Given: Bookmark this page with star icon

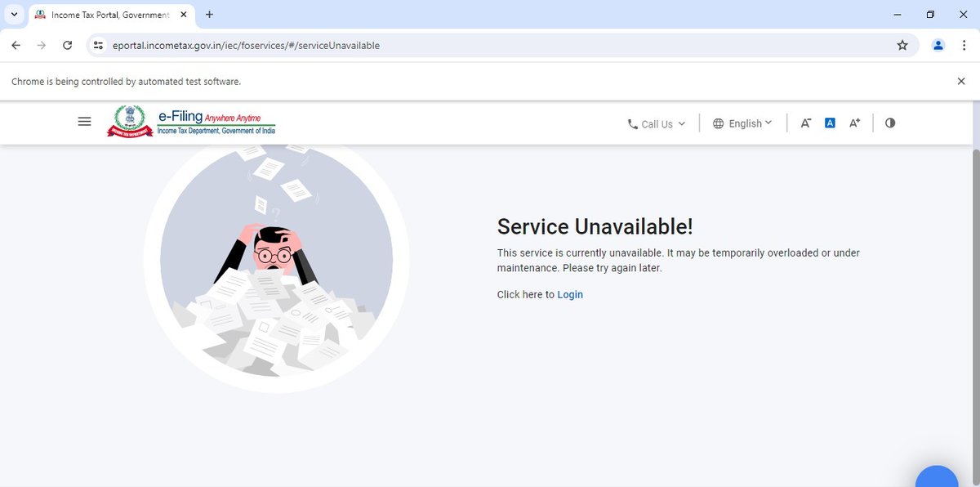Looking at the screenshot, I should click(x=902, y=46).
